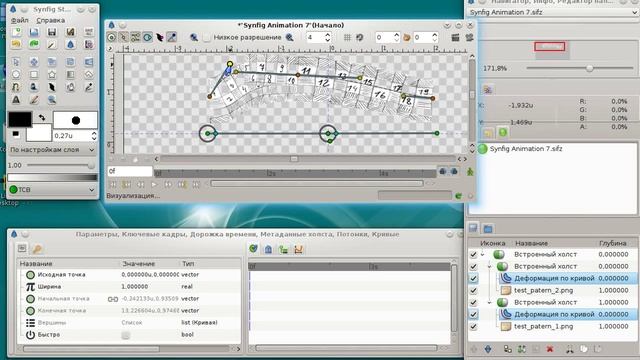Select the Ширина parameter row
Image resolution: width=640 pixels, height=360 pixels.
point(129,287)
